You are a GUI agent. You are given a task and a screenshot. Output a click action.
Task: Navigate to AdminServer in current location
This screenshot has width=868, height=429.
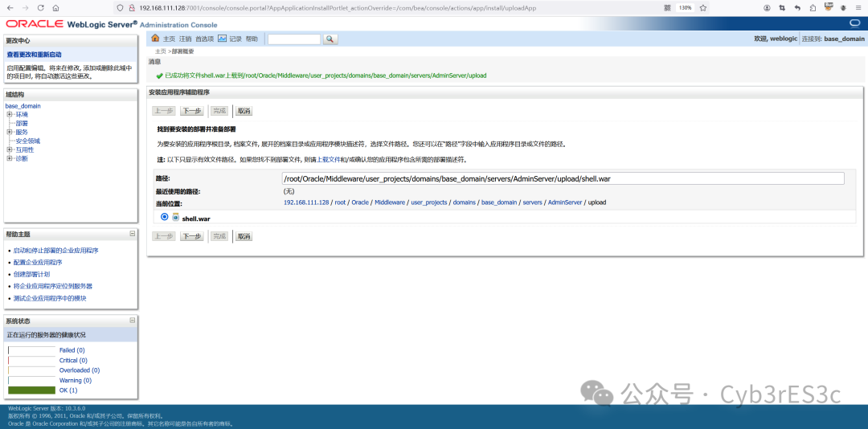click(565, 202)
